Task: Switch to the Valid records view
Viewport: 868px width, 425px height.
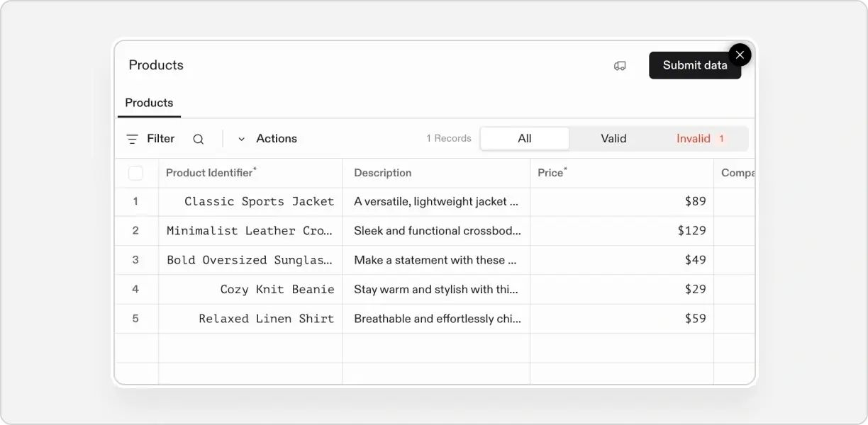Action: click(x=613, y=138)
